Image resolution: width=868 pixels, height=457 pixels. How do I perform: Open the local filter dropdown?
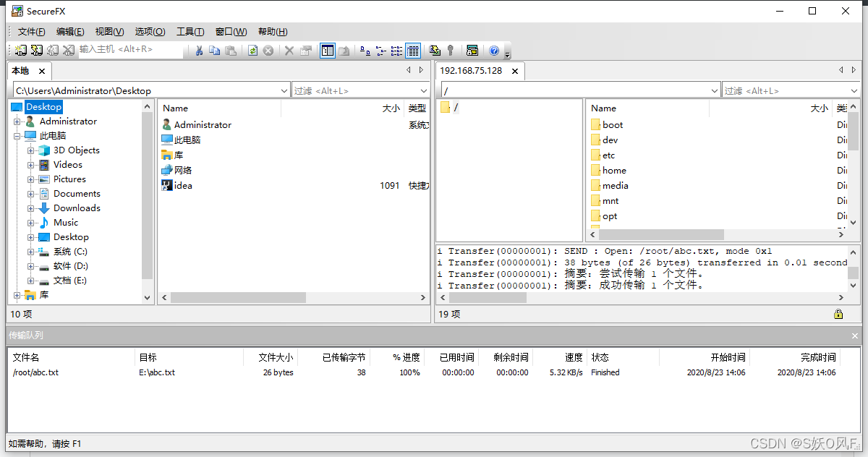pos(423,90)
